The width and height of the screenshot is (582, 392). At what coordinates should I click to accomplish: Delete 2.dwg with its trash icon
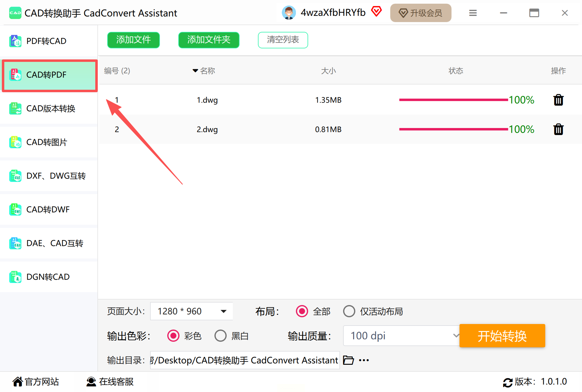558,129
